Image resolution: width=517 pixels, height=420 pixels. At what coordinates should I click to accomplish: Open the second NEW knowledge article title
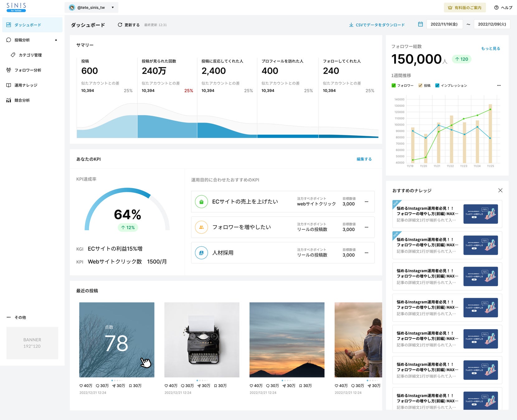[427, 242]
